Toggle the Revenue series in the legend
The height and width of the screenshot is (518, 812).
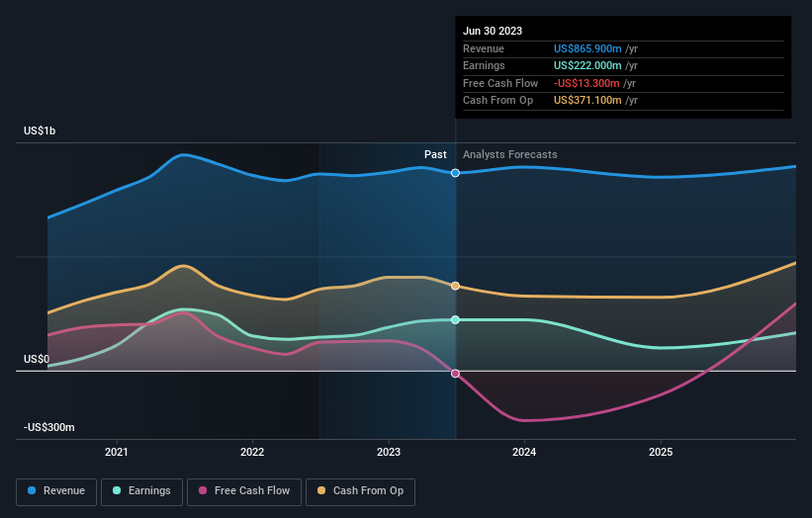click(56, 491)
